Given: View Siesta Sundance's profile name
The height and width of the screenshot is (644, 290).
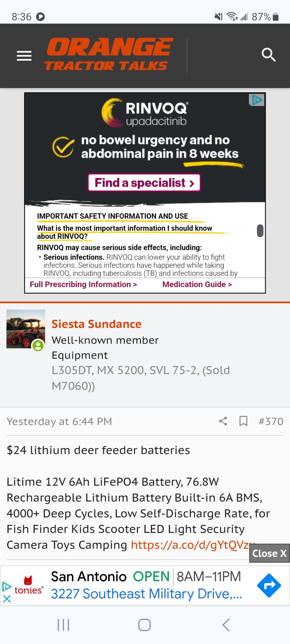Looking at the screenshot, I should click(x=97, y=324).
